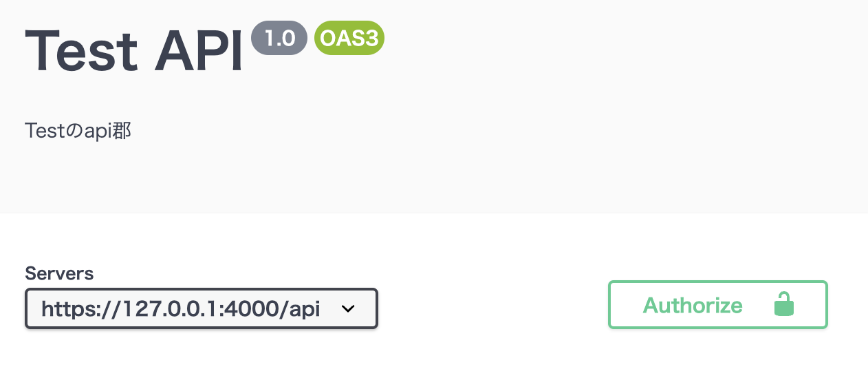Open authorization dialog via lock icon
868x369 pixels.
(x=784, y=304)
